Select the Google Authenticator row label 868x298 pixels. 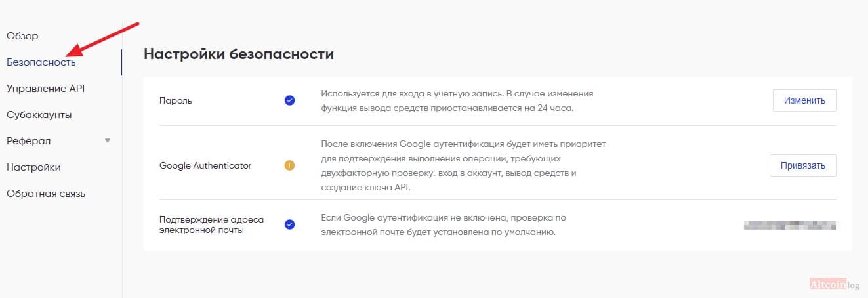[205, 165]
